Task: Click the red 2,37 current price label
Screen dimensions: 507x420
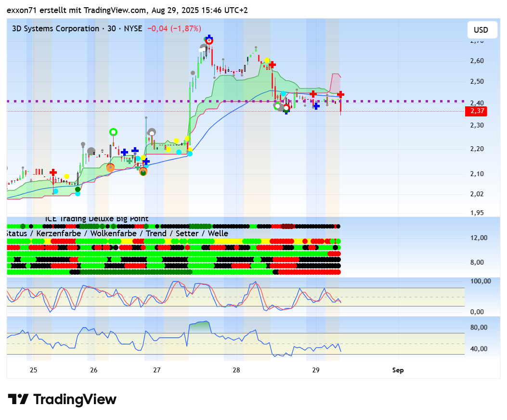Action: pos(476,111)
